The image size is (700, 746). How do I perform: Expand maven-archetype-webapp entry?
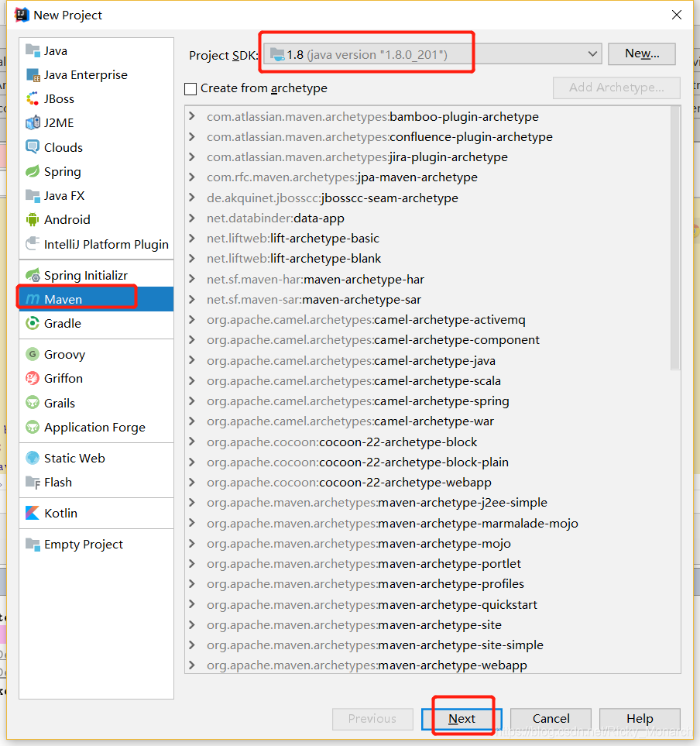[191, 665]
